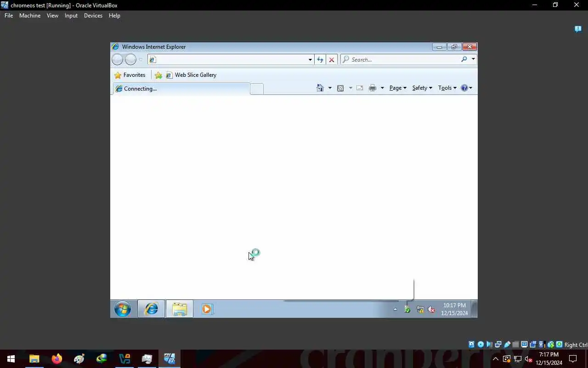Click the RSS Feeds icon
Screen dimensions: 588x368
(x=340, y=88)
